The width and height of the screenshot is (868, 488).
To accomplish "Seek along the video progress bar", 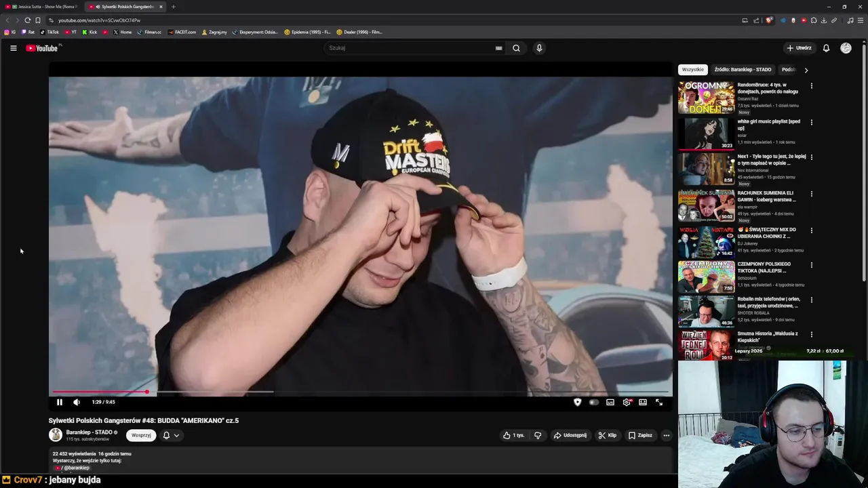I will coord(360,392).
